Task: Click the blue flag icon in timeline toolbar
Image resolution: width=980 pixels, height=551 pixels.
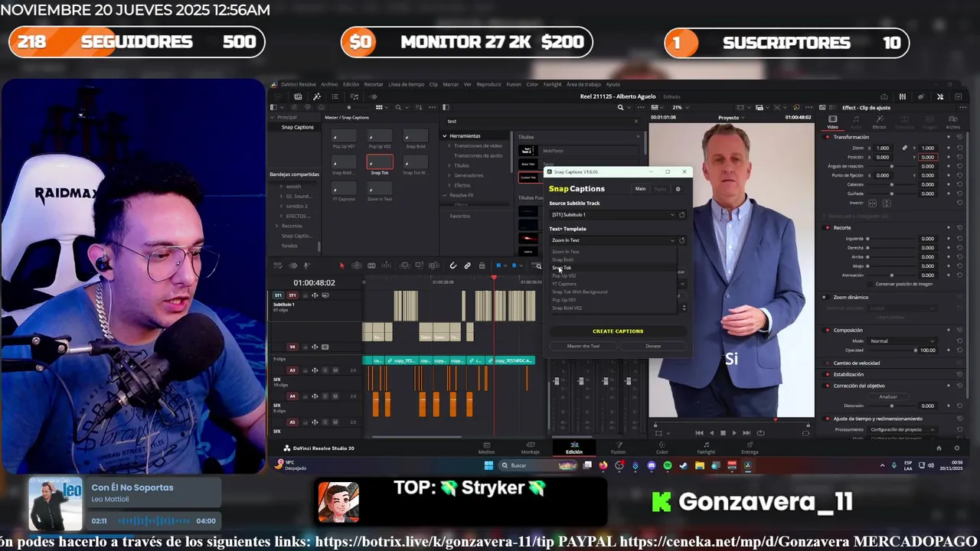Action: coord(498,266)
